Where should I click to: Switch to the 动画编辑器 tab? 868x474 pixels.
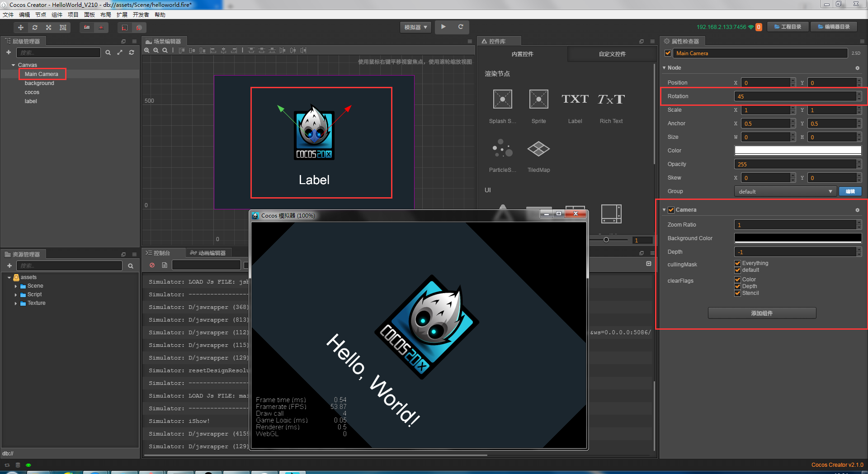(x=208, y=253)
